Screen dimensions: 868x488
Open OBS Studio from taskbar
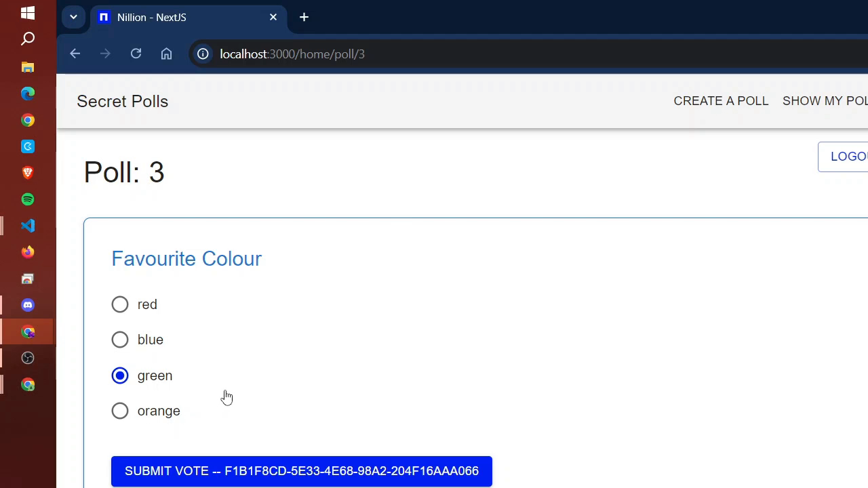28,358
